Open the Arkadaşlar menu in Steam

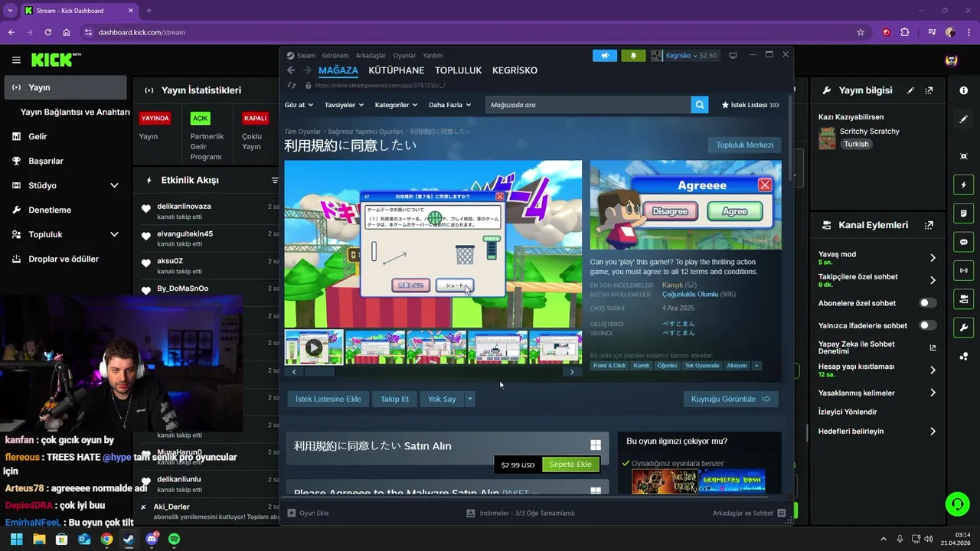(x=371, y=56)
